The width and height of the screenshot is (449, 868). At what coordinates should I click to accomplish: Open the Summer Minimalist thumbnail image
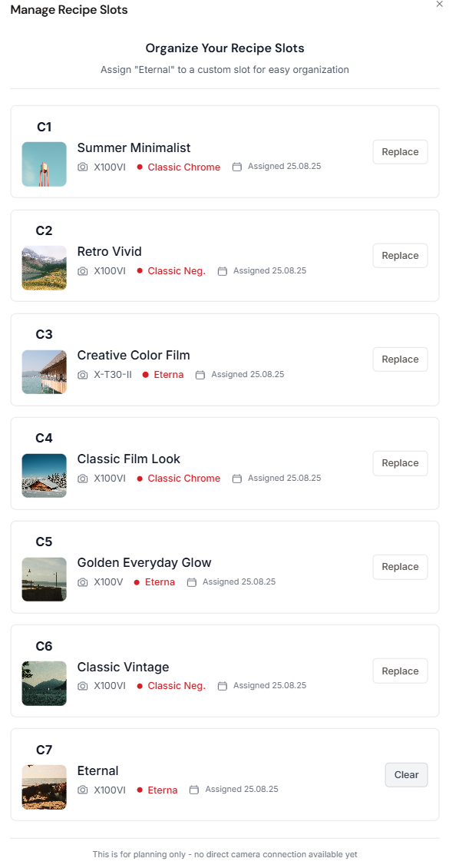click(45, 164)
